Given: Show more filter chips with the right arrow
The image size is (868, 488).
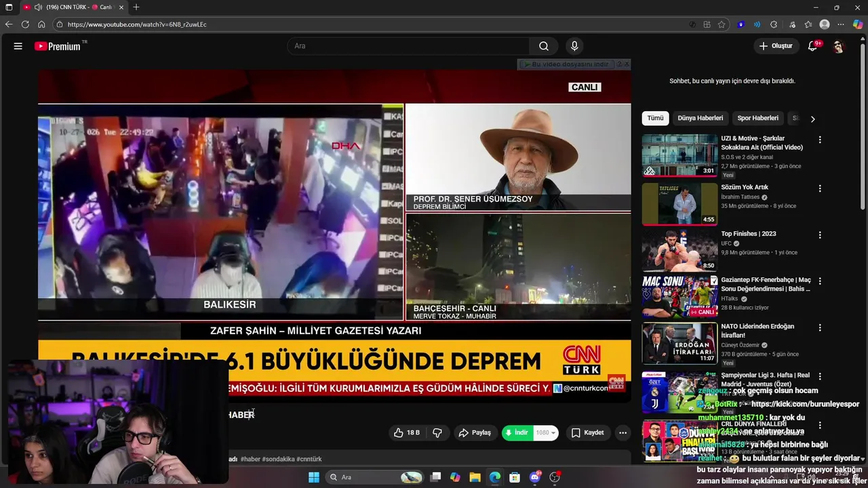Looking at the screenshot, I should (x=812, y=119).
